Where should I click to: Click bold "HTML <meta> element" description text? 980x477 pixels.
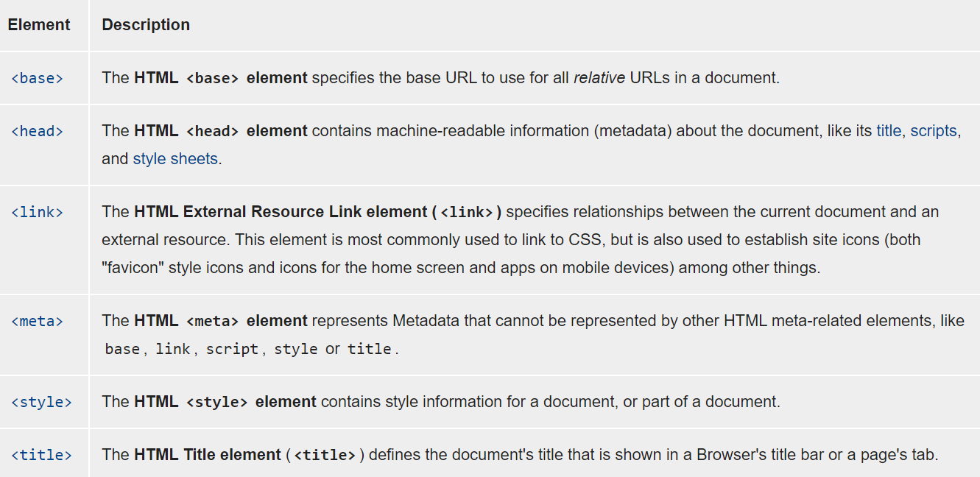click(x=220, y=321)
